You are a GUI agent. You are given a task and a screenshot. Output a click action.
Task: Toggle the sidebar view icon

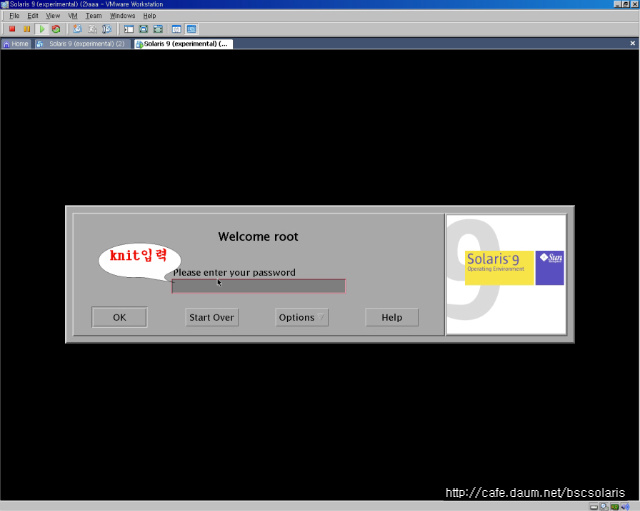tap(129, 29)
